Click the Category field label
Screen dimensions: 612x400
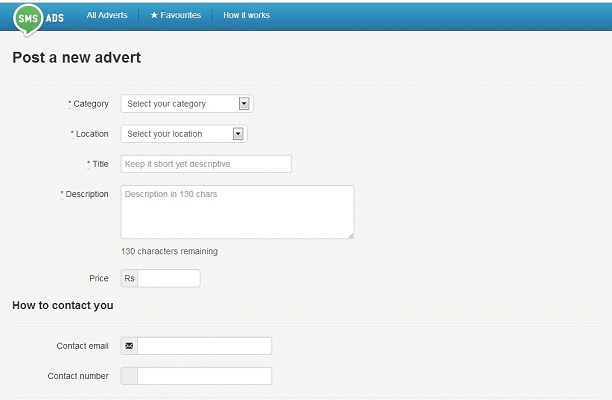click(x=89, y=104)
